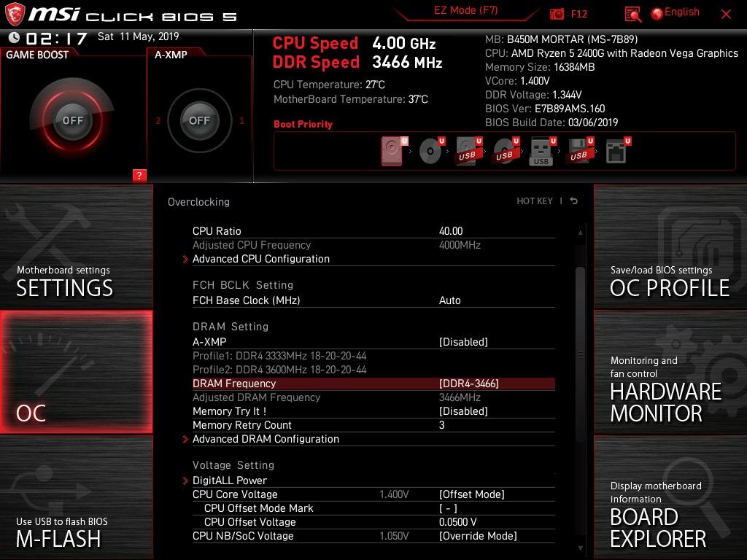Screen dimensions: 747x560
Task: Open CPU Offset Mode Mark dropdown
Action: 448,508
